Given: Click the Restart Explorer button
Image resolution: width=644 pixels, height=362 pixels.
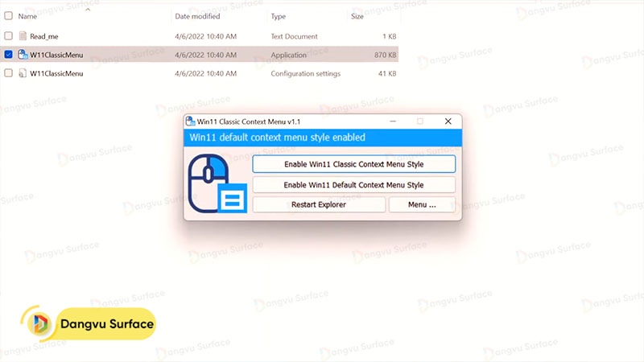Looking at the screenshot, I should point(319,204).
